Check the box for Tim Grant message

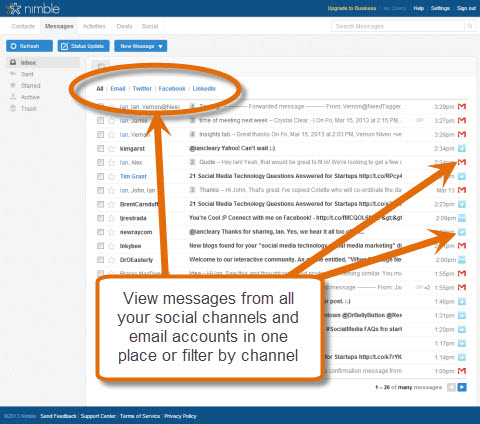100,176
